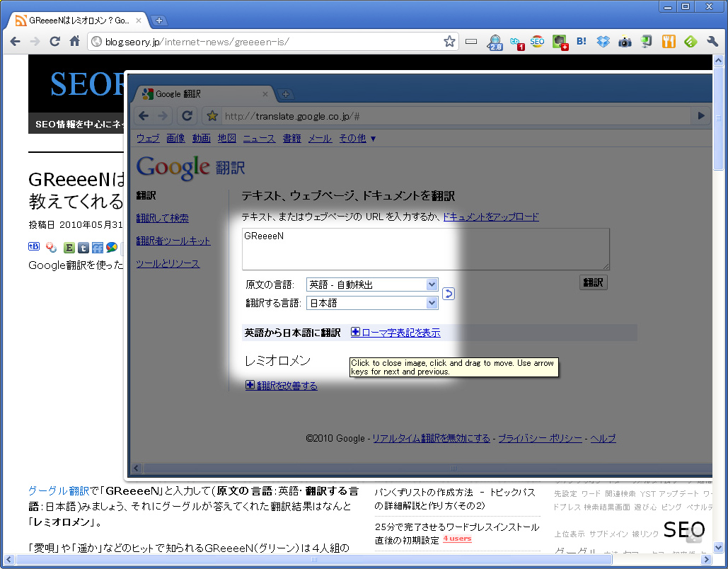Click the horizontal scrollbar at the page bottom
The image size is (728, 569).
tap(354, 559)
